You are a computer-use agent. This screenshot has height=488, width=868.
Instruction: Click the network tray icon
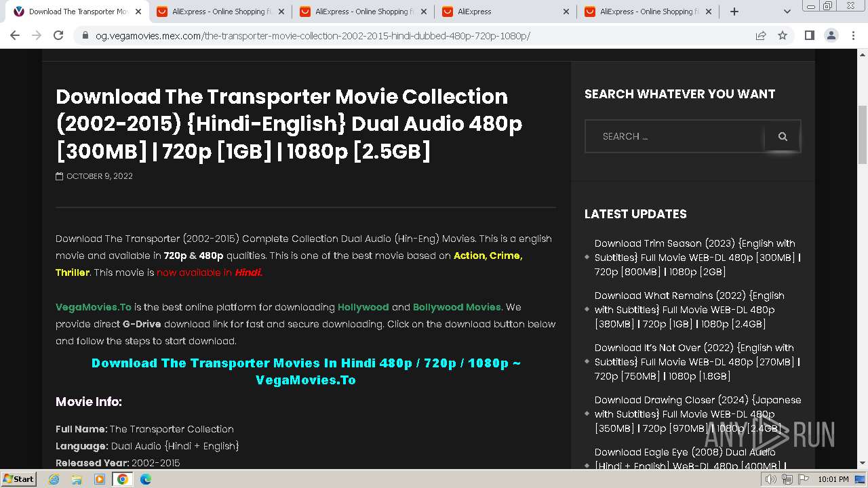787,479
